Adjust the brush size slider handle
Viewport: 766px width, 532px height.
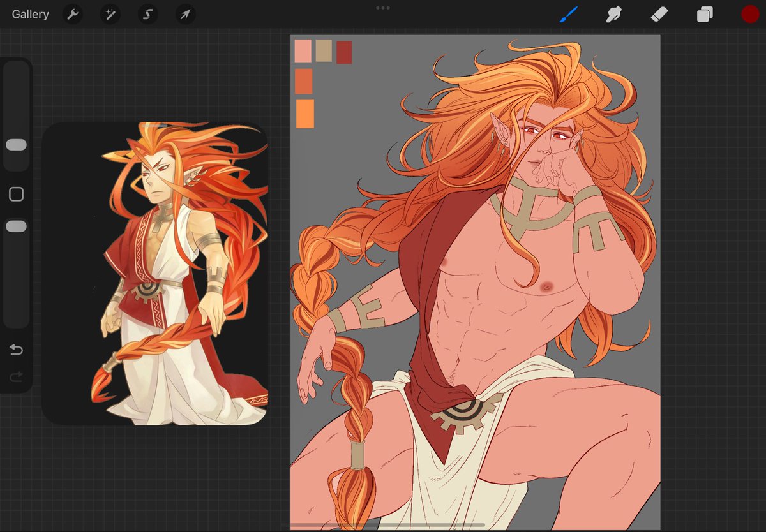[x=16, y=145]
